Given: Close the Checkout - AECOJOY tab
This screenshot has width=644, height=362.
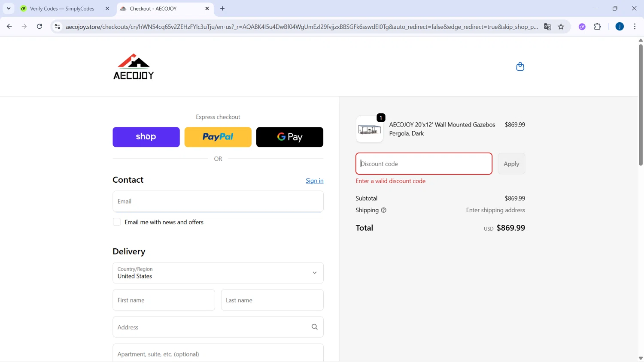Looking at the screenshot, I should [x=207, y=9].
